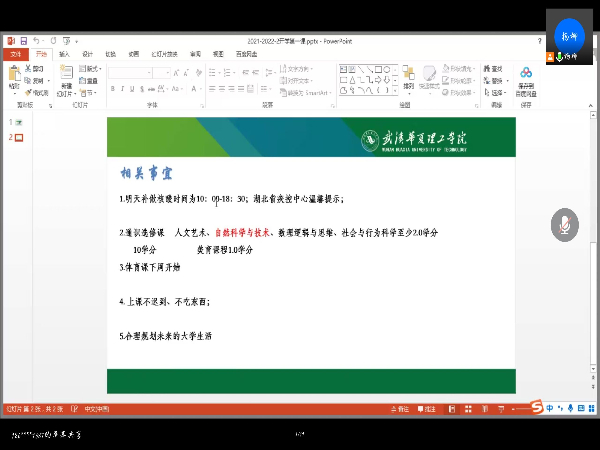The width and height of the screenshot is (600, 450).
Task: Select the oval shape in shapes gallery
Action: pyautogui.click(x=387, y=69)
